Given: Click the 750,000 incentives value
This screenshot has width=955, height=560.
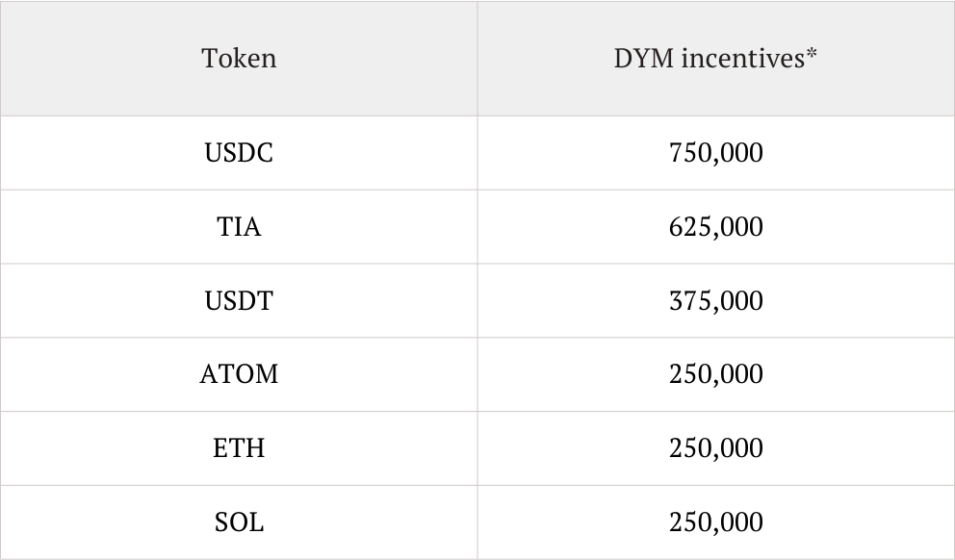Looking at the screenshot, I should point(715,153).
